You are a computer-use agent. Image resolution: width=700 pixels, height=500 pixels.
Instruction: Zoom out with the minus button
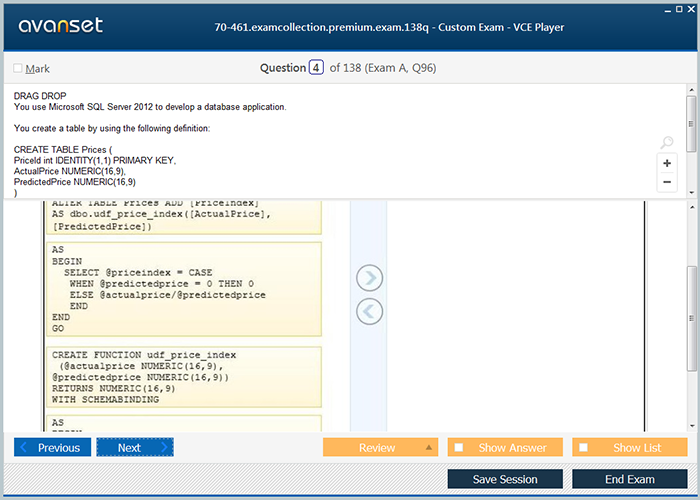(667, 182)
